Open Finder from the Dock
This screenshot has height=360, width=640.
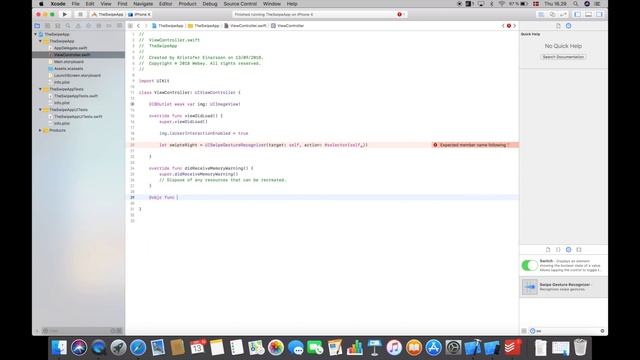point(59,348)
